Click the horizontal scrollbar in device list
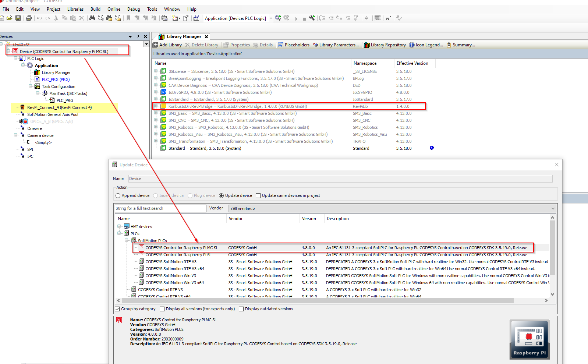Image resolution: width=588 pixels, height=364 pixels. (318, 301)
